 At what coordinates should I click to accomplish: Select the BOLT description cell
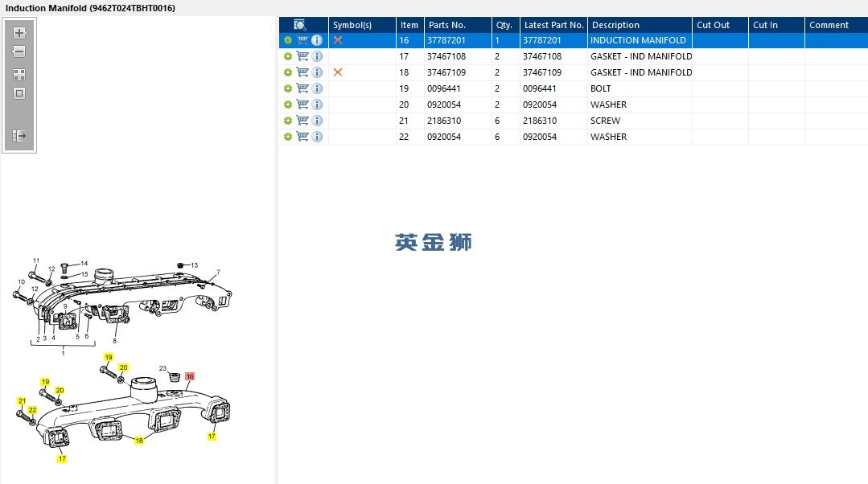[x=640, y=88]
